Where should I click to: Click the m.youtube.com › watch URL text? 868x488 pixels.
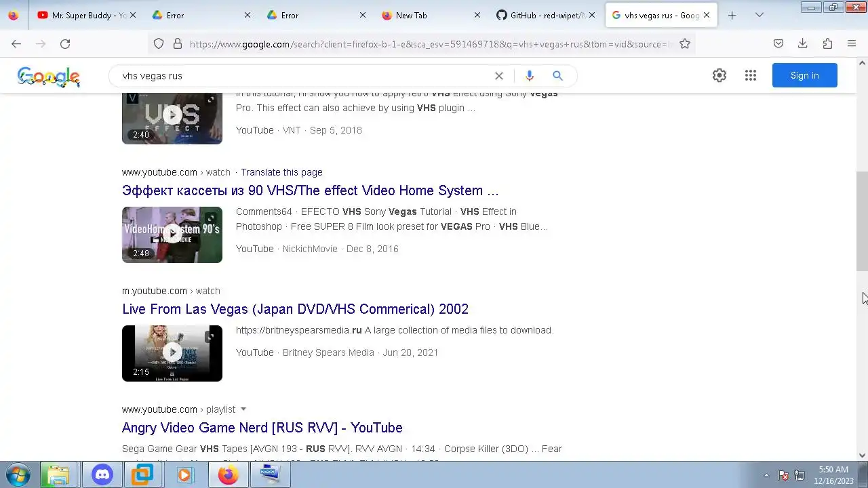(171, 291)
